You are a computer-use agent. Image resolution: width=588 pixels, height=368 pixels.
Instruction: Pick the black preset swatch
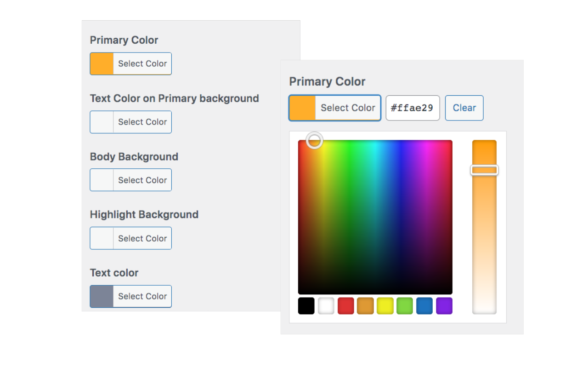[x=306, y=306]
